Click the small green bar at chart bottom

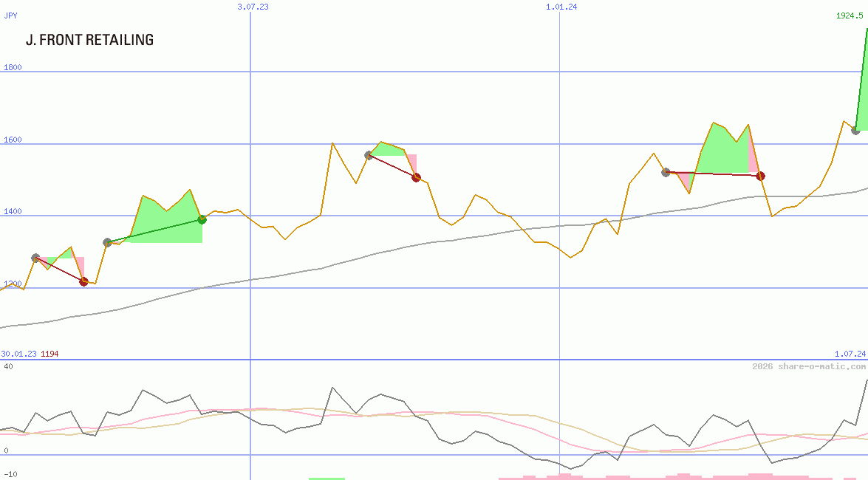click(327, 478)
